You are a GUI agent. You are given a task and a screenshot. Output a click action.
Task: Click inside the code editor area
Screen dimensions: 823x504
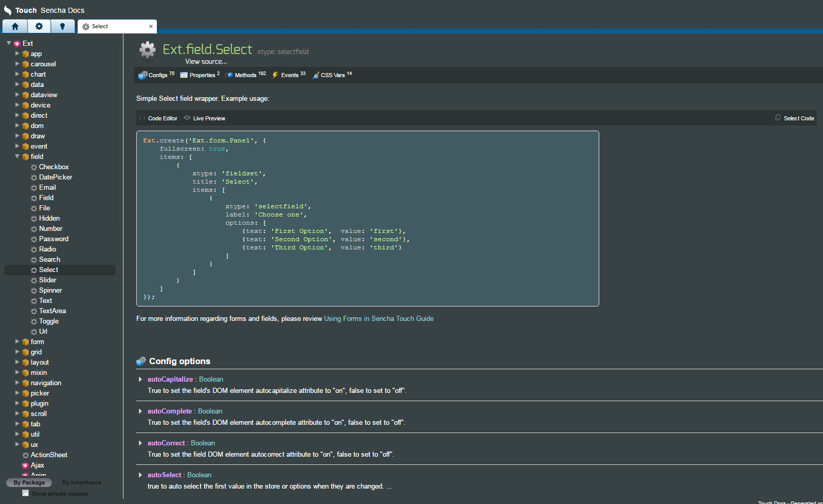coord(367,219)
